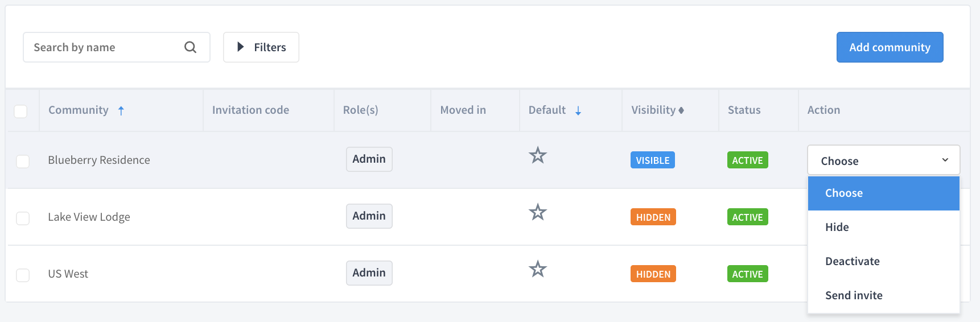Star Blueberry Residence as default community
This screenshot has height=322, width=980.
click(538, 155)
